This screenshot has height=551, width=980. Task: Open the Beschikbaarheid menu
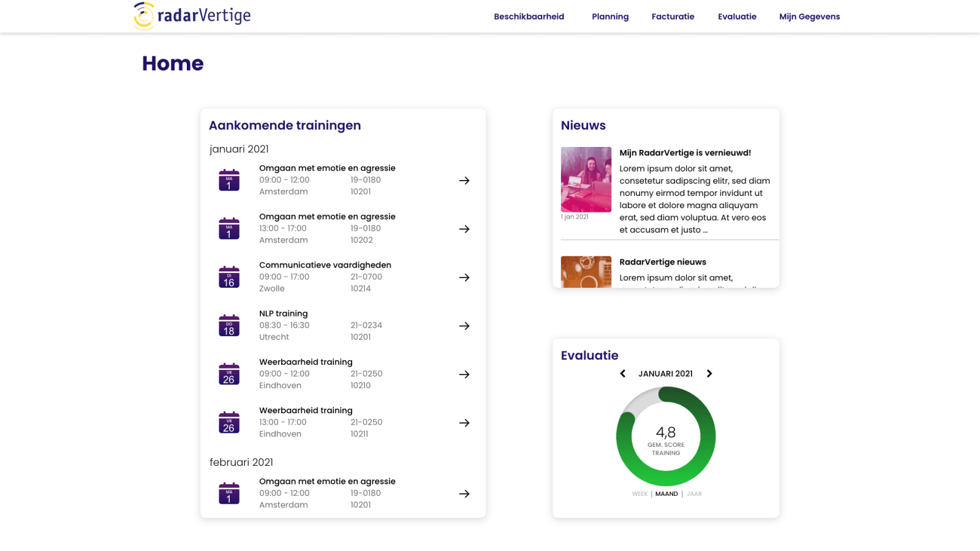pyautogui.click(x=529, y=17)
